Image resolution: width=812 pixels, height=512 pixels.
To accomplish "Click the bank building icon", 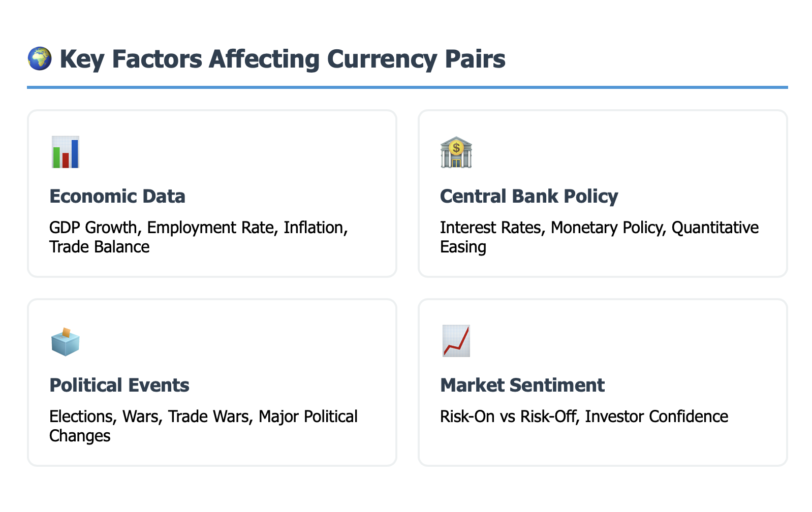I will click(456, 152).
